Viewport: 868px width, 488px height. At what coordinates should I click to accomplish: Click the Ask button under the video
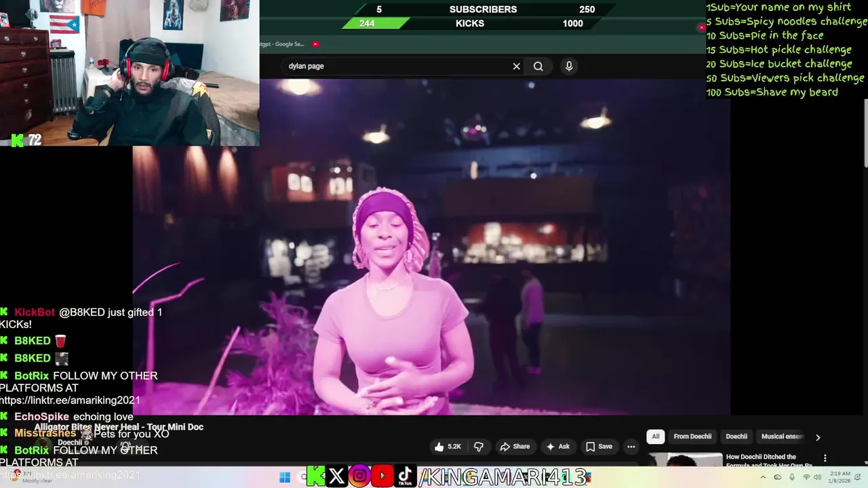558,447
